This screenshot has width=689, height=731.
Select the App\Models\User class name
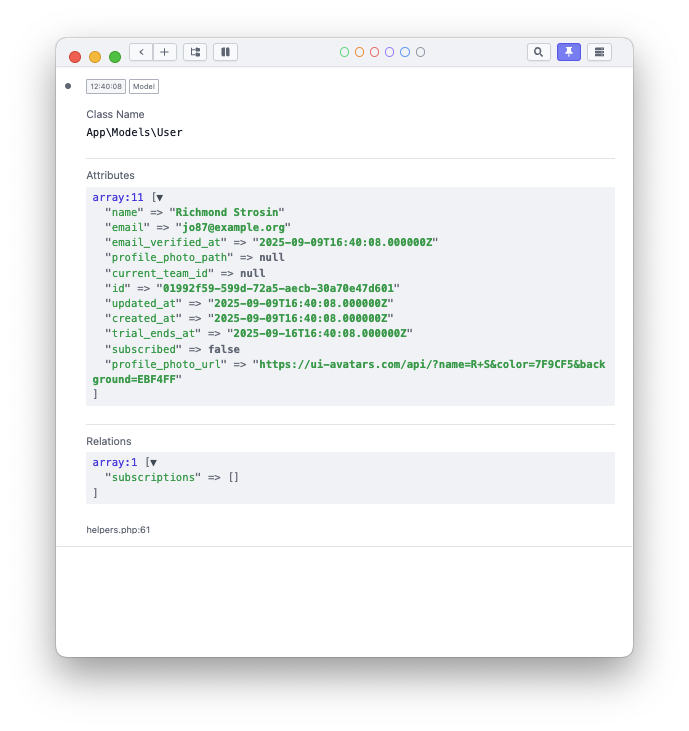(134, 132)
